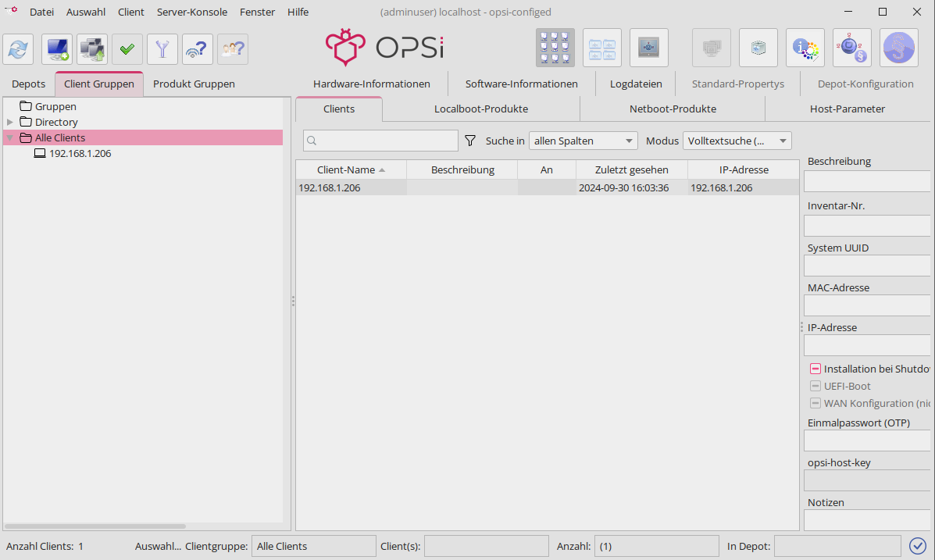Click the connectivity check icon showing Wi-Fi and a question mark
935x560 pixels.
pos(198,49)
